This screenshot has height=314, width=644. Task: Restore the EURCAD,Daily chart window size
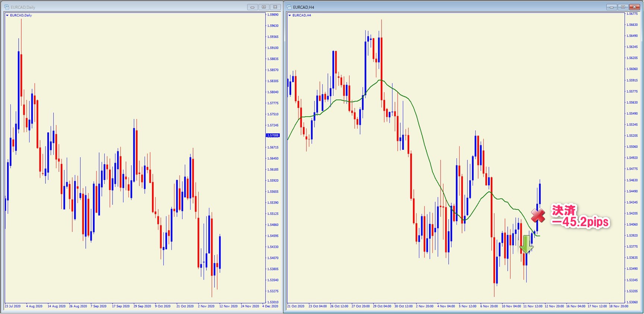coord(264,7)
